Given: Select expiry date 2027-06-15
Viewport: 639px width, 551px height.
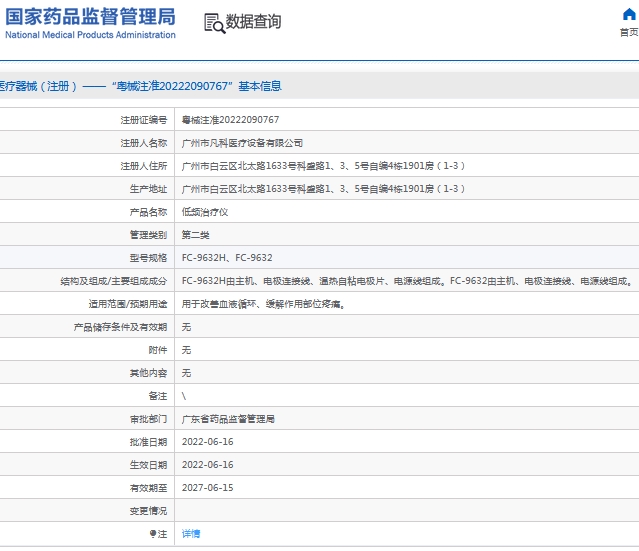Looking at the screenshot, I should [207, 488].
